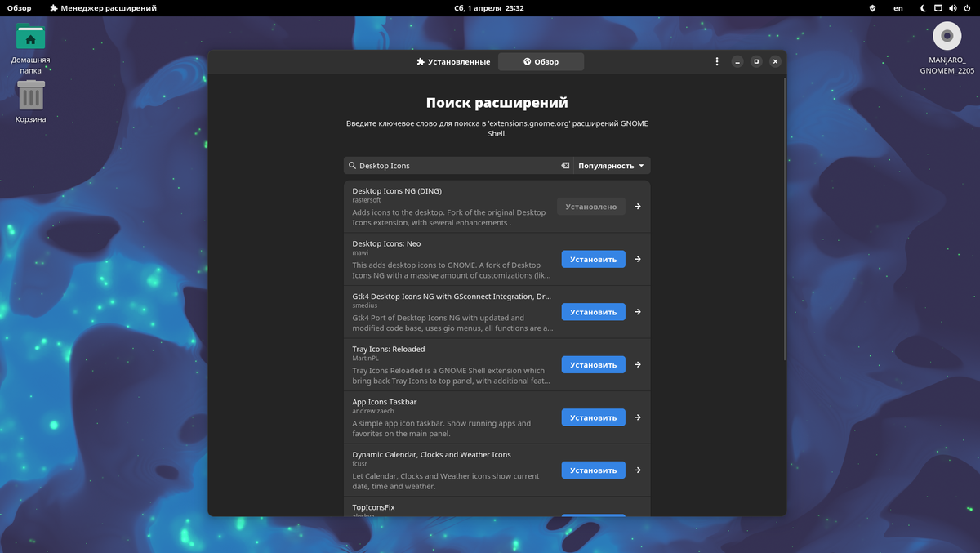The width and height of the screenshot is (980, 553).
Task: Open clock calendar 'Сб, 1 апреля 23:32'
Action: coord(489,8)
